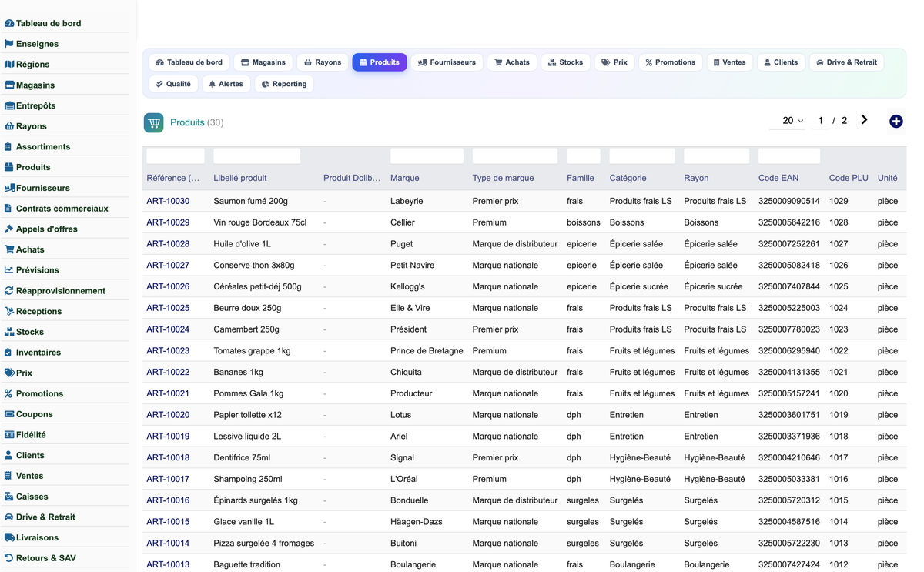Open product link ART-10014
Screen dimensions: 924x572
pyautogui.click(x=168, y=543)
